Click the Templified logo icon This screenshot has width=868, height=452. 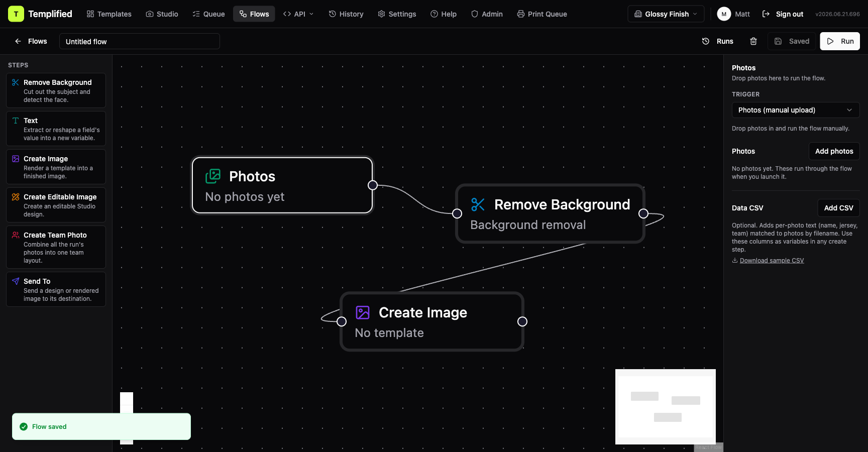click(x=16, y=14)
